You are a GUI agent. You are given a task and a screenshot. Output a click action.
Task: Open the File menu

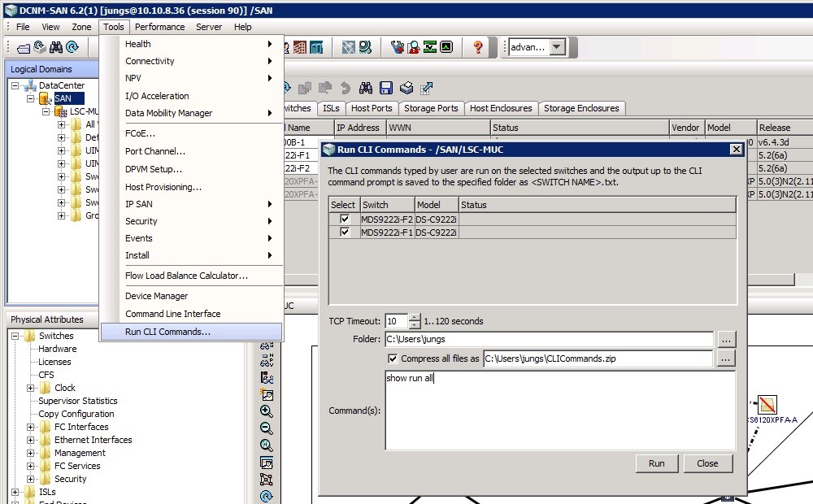click(x=23, y=27)
